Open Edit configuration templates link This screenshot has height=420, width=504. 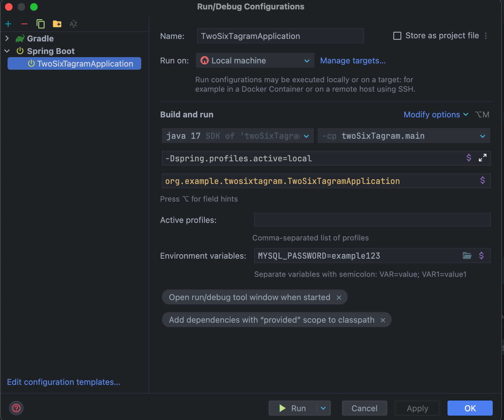(x=63, y=382)
